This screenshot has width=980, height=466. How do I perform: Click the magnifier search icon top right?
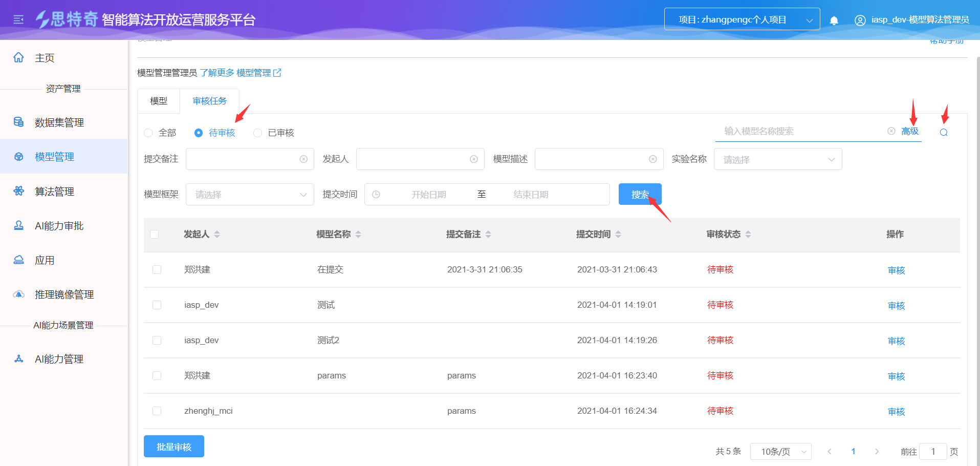click(x=944, y=132)
